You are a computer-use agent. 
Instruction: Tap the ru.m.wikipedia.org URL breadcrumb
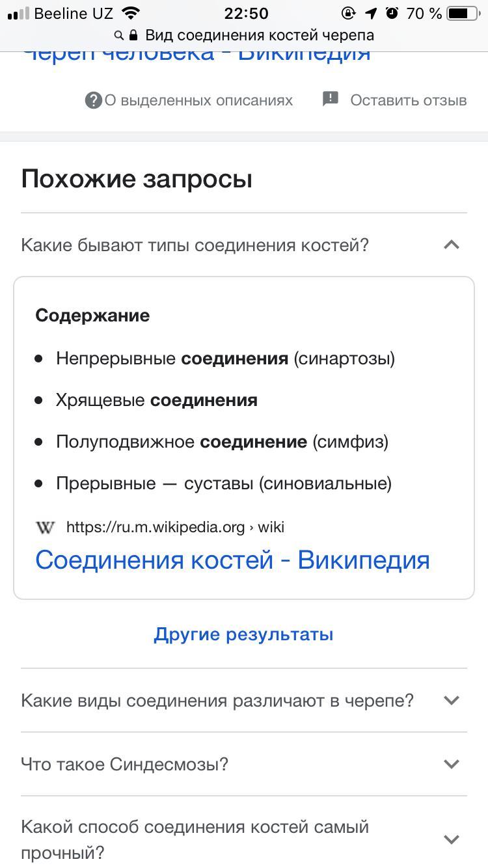pos(175,527)
